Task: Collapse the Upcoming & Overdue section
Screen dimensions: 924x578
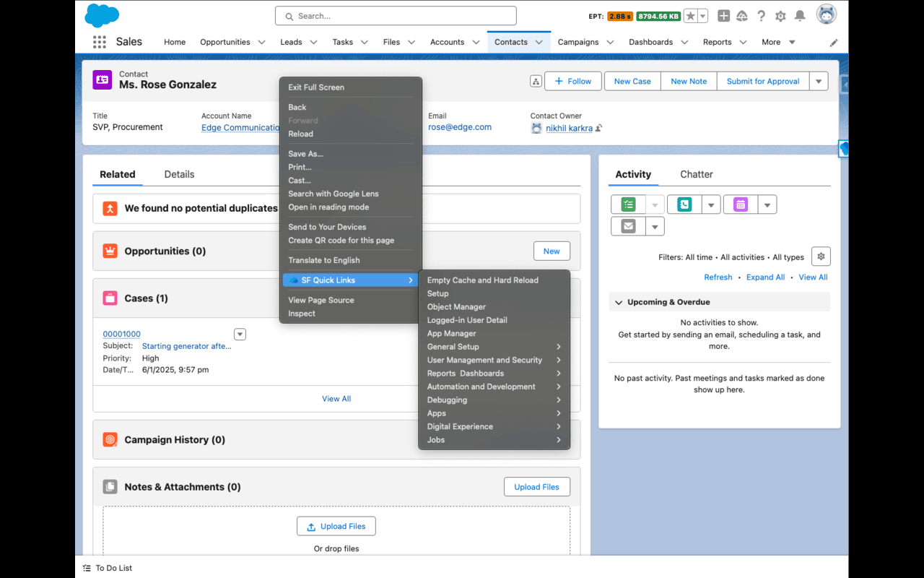Action: 619,302
